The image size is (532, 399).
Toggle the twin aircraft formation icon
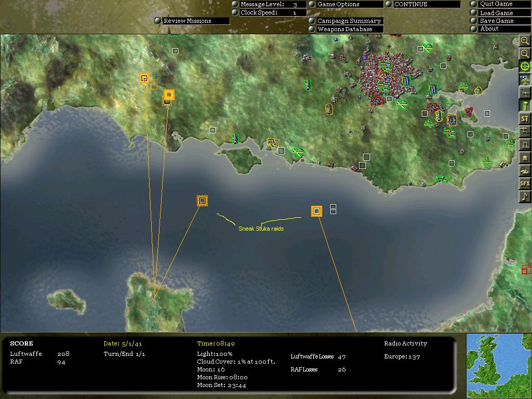click(x=525, y=131)
